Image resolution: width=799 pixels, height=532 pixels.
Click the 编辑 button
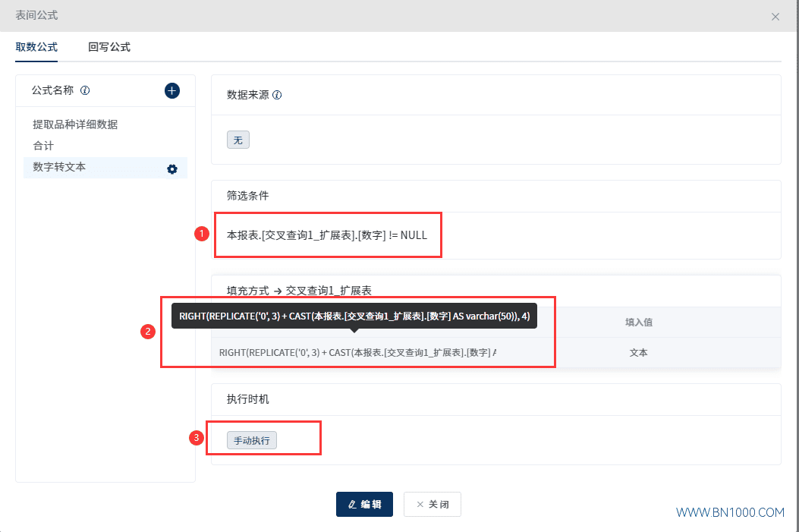(364, 504)
